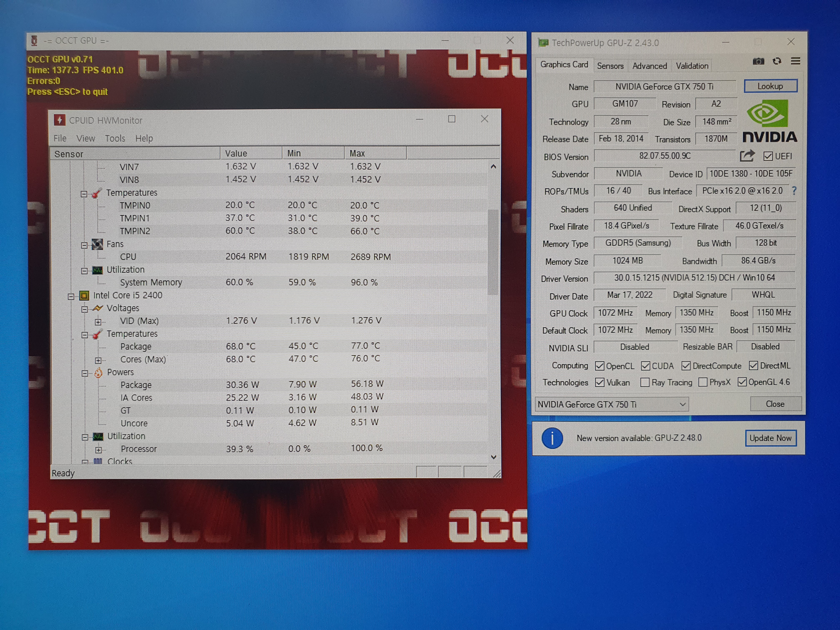Click the Sensor column header

pos(135,153)
